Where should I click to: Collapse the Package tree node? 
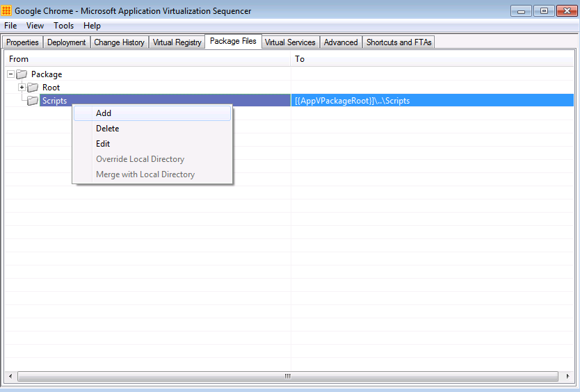coord(10,74)
